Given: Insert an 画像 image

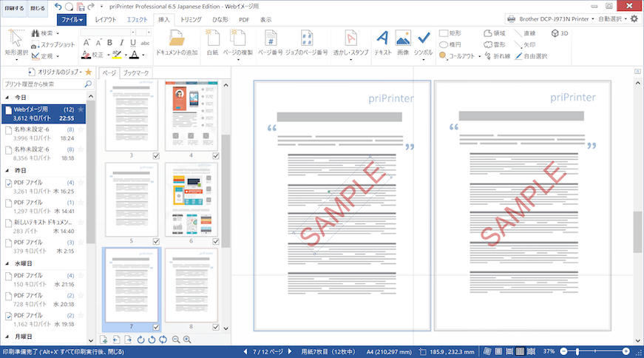Looking at the screenshot, I should (x=403, y=43).
